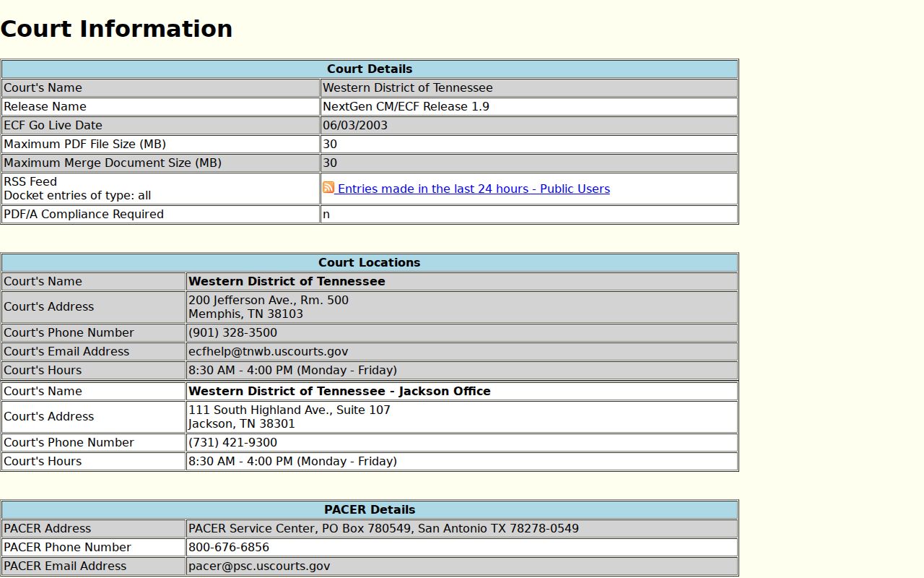
Task: Select the 'Release Name' label cell
Action: [160, 106]
